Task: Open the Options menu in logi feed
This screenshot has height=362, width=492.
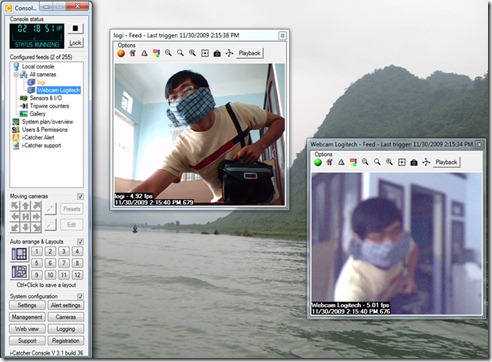Action: [126, 45]
